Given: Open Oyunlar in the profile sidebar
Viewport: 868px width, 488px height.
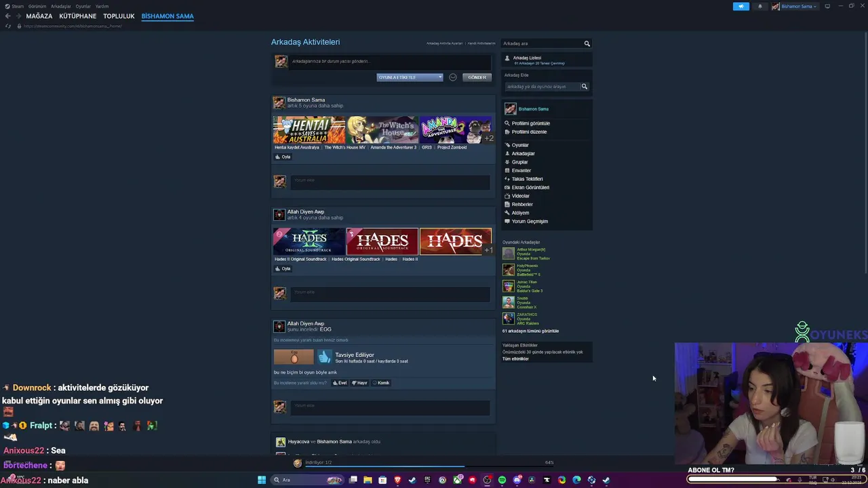Looking at the screenshot, I should pos(519,145).
